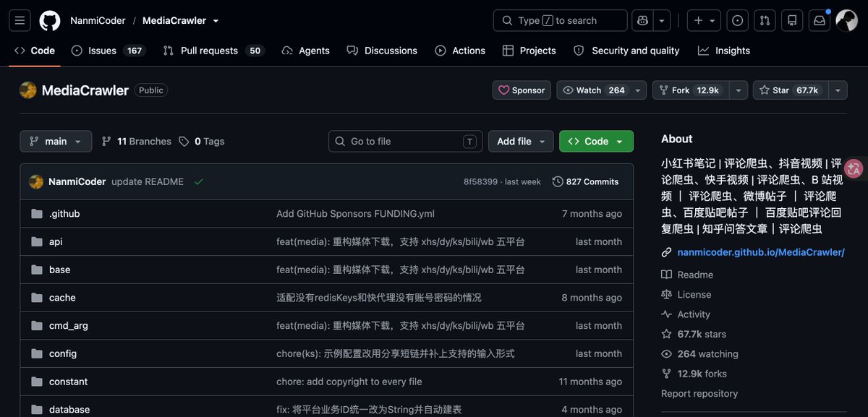Screen dimensions: 868x417
Task: Open the green Code clone dropdown
Action: coord(596,142)
